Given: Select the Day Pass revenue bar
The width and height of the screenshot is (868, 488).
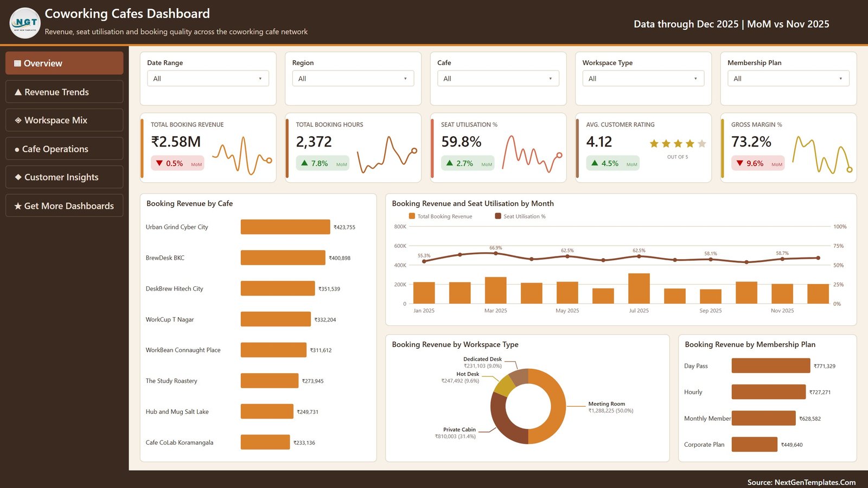Looking at the screenshot, I should click(771, 366).
